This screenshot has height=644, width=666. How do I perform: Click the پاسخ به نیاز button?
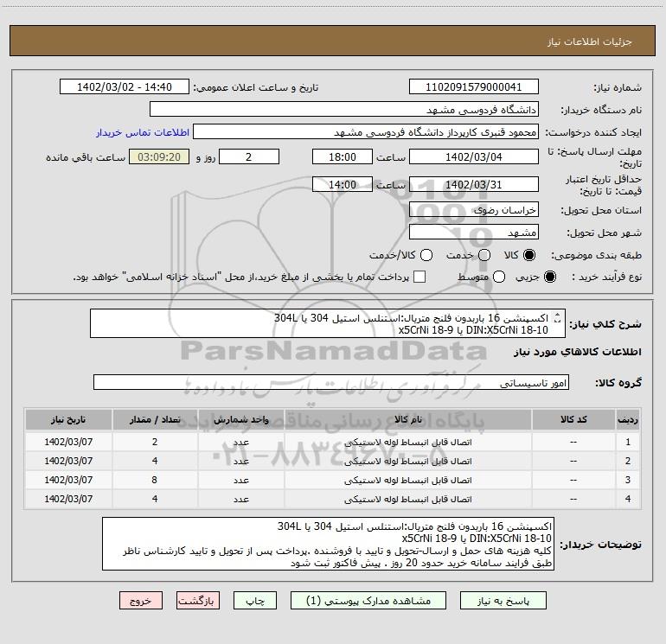[503, 600]
